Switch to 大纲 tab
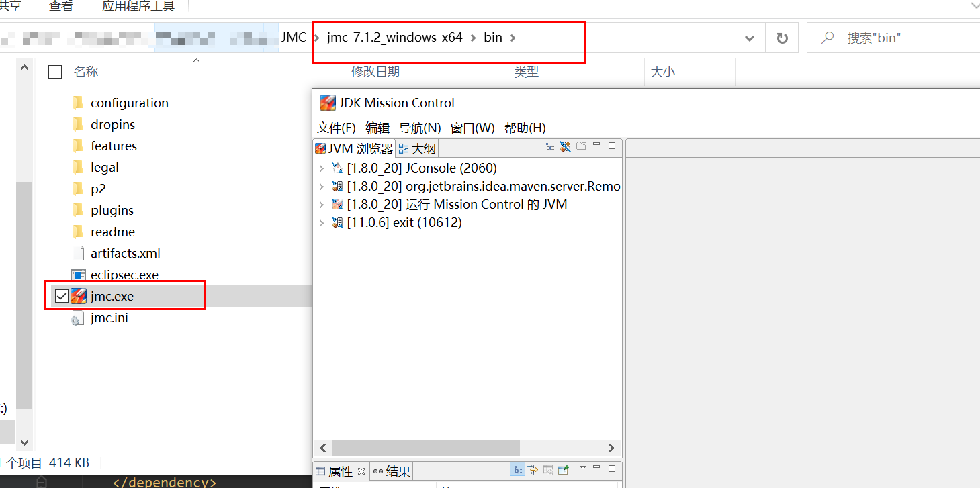The image size is (980, 488). click(x=417, y=148)
